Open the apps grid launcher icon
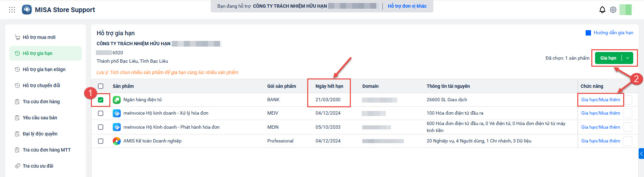Screen dimensions: 644x177 tap(12, 10)
